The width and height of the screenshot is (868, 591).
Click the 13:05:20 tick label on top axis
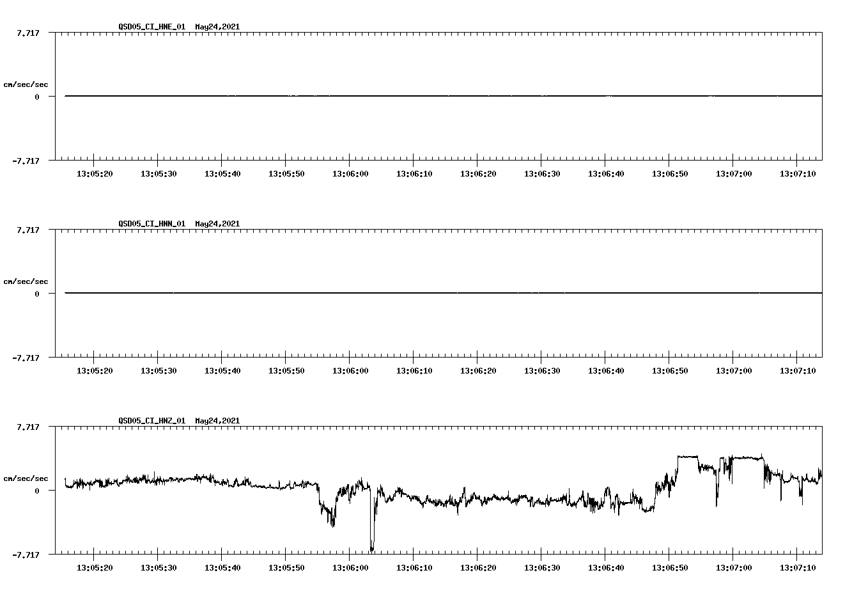[x=96, y=173]
